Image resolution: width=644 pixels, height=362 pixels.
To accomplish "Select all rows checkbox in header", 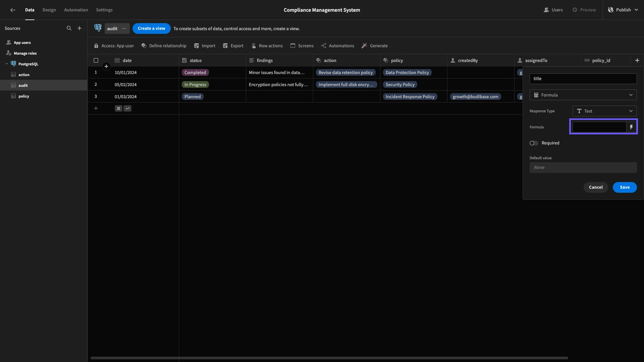I will tap(96, 60).
